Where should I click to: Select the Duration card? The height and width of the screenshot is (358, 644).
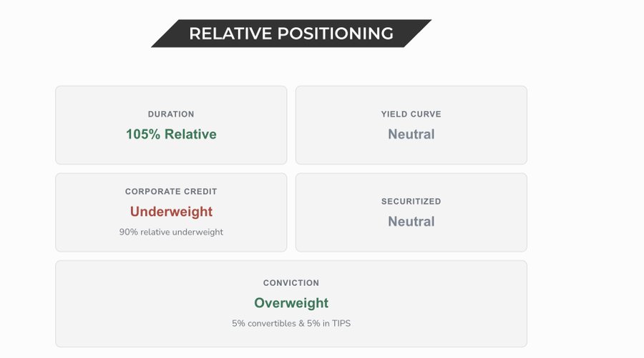point(171,125)
